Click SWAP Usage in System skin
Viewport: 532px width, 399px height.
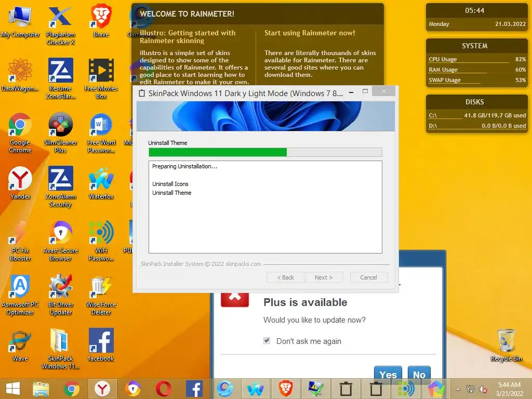[x=477, y=81]
